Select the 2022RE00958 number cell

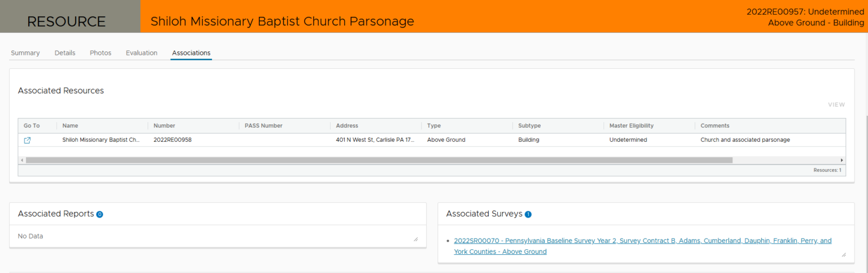[172, 140]
